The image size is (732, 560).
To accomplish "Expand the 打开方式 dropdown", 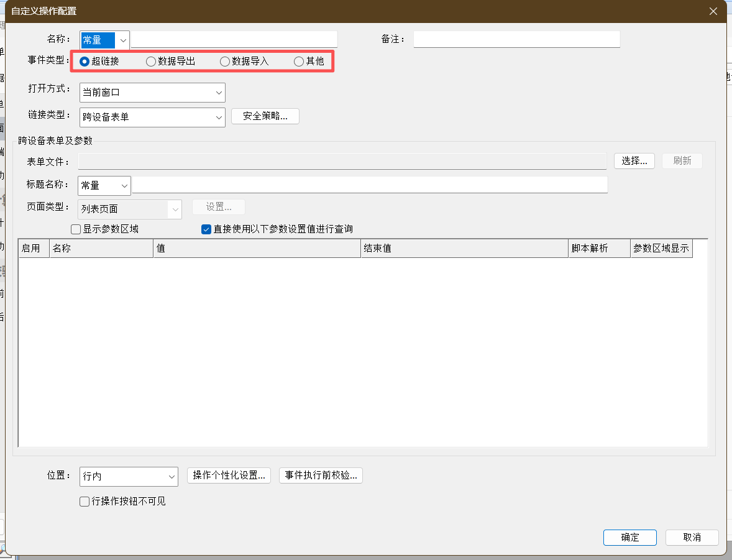I will [x=219, y=93].
